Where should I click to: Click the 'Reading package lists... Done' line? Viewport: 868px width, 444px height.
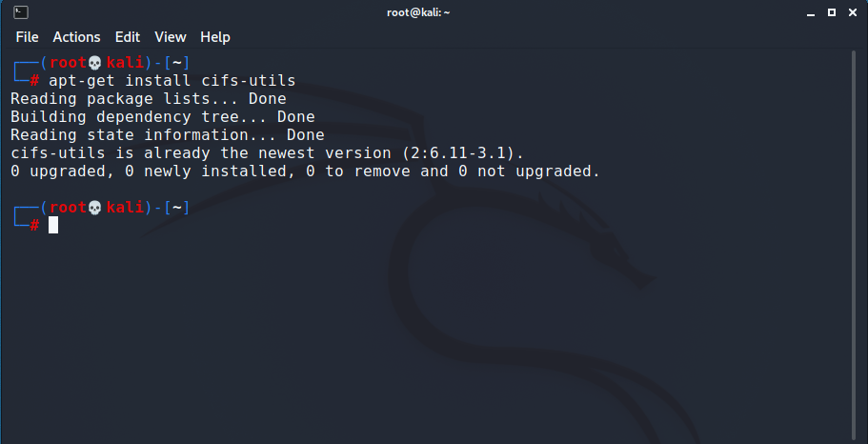pos(149,99)
